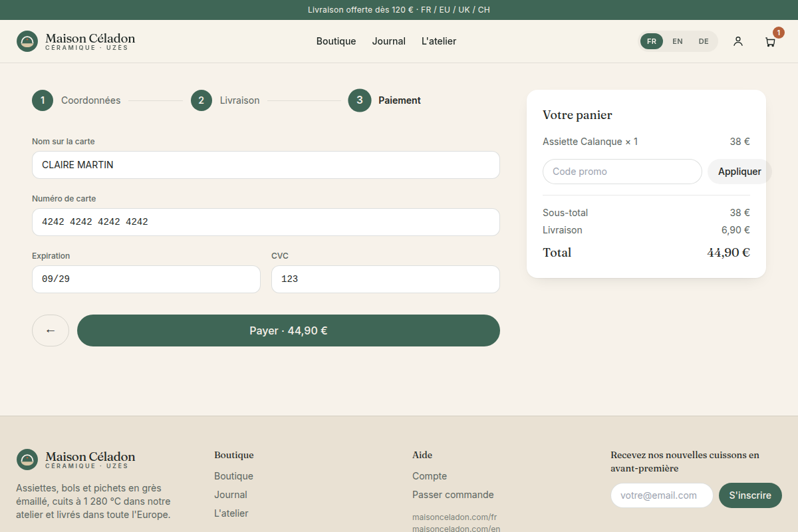Open the footer Journal link

231,495
